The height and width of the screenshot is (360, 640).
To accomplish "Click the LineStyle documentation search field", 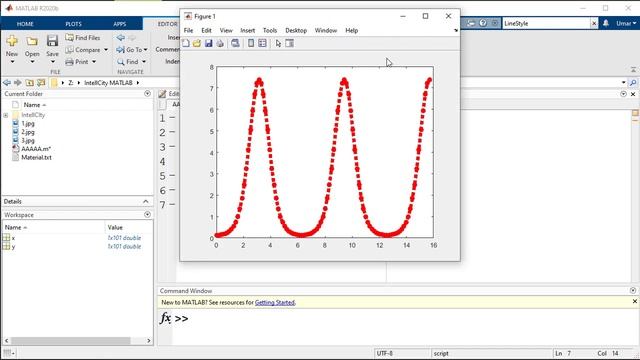I will coord(546,24).
